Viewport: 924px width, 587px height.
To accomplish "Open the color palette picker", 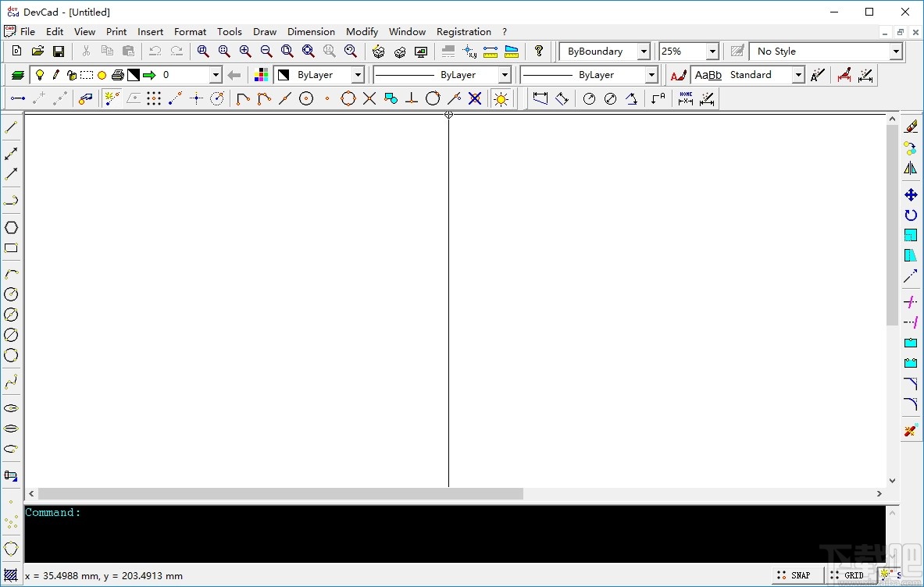I will coord(261,75).
